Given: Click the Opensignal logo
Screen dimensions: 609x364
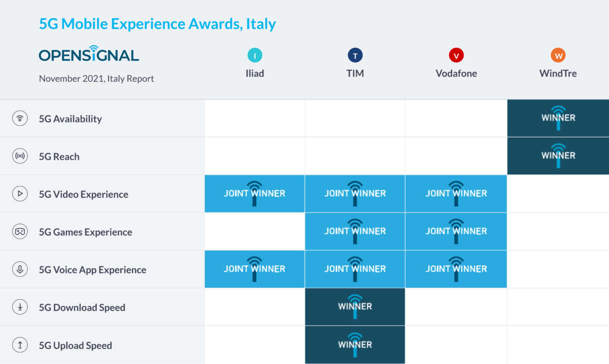Looking at the screenshot, I should (89, 55).
